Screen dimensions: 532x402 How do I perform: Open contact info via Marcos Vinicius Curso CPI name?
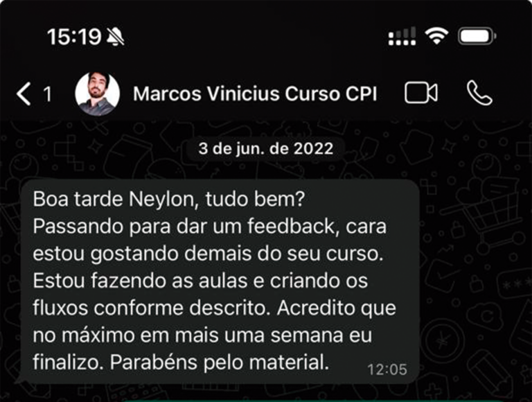[x=255, y=94]
